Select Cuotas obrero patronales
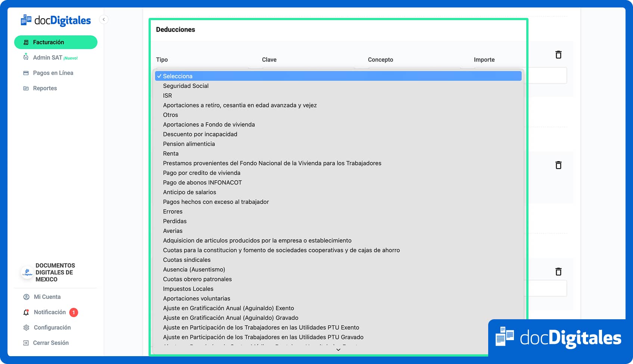 point(338,280)
